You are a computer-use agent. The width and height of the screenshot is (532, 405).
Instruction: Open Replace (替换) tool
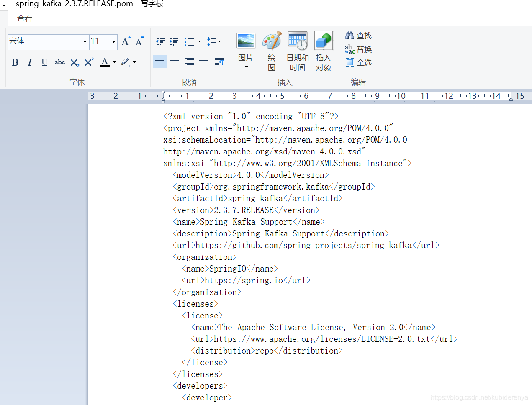358,49
